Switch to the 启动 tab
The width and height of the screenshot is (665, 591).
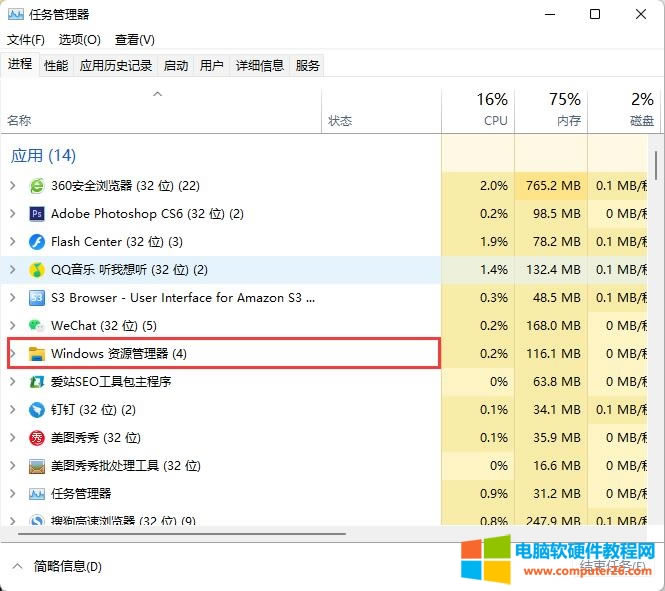(x=176, y=66)
